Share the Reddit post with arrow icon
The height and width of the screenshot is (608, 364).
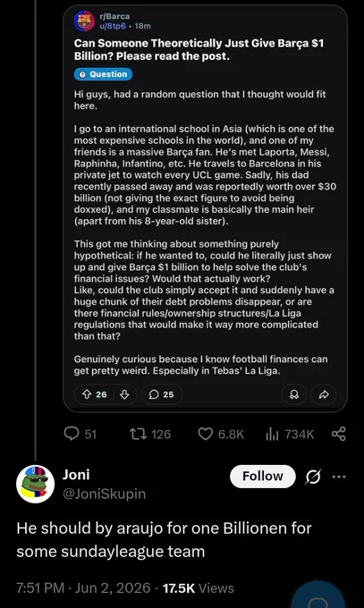click(x=324, y=394)
